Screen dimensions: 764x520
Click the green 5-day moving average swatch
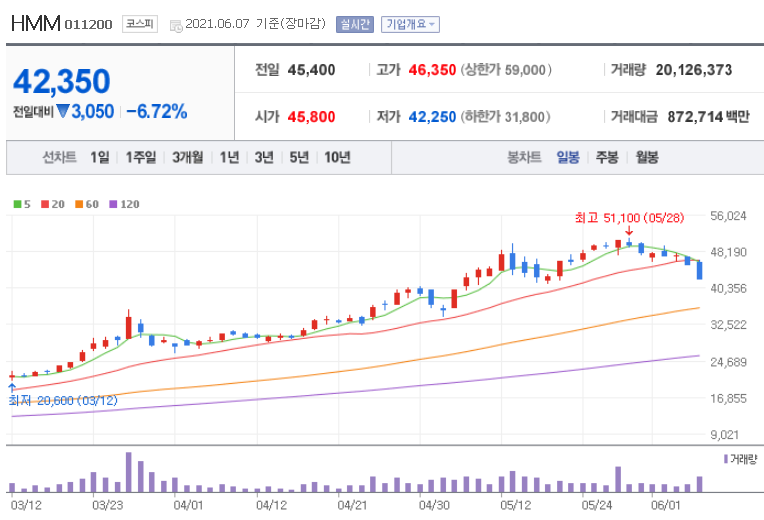coord(18,204)
